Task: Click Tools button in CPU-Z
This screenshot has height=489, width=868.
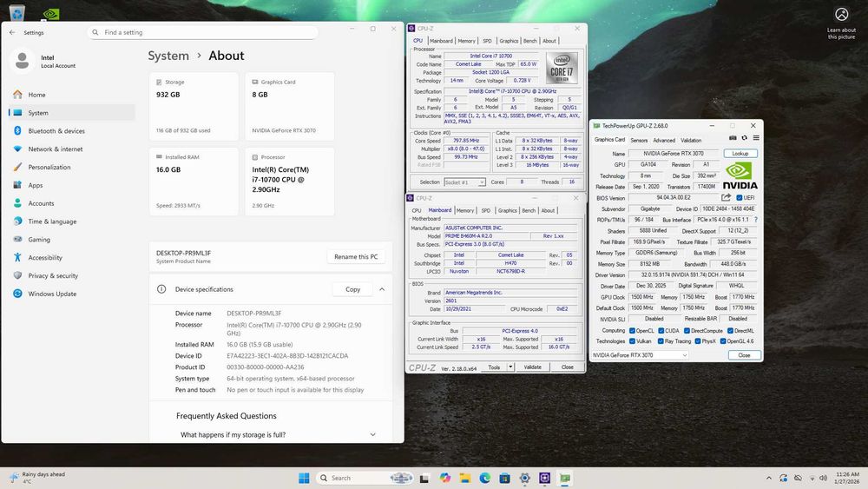Action: [495, 367]
